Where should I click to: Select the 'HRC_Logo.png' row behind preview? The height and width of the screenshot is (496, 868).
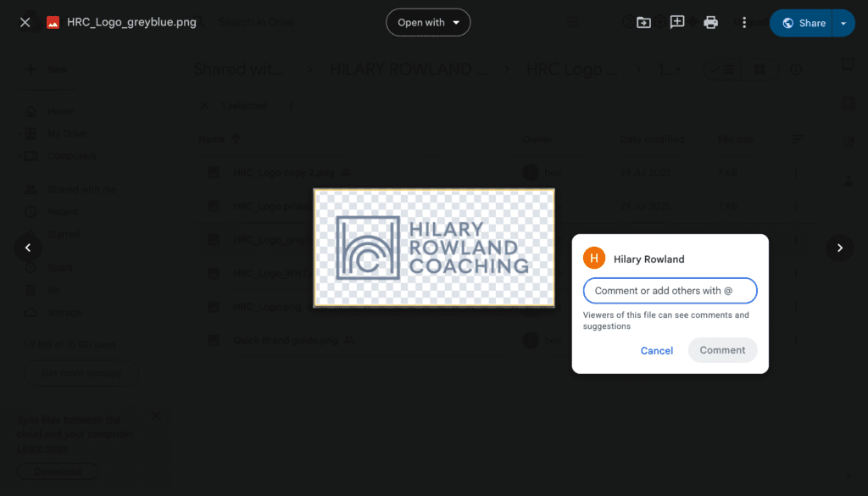pos(504,307)
